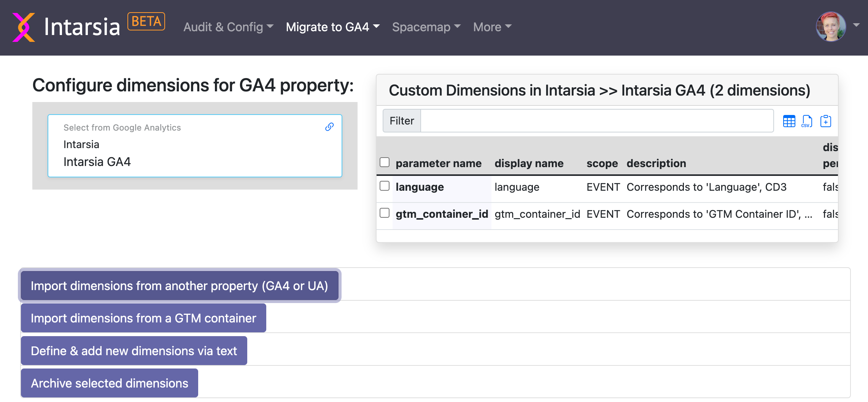The width and height of the screenshot is (868, 402).
Task: Click the link icon in the property selector
Action: point(329,127)
